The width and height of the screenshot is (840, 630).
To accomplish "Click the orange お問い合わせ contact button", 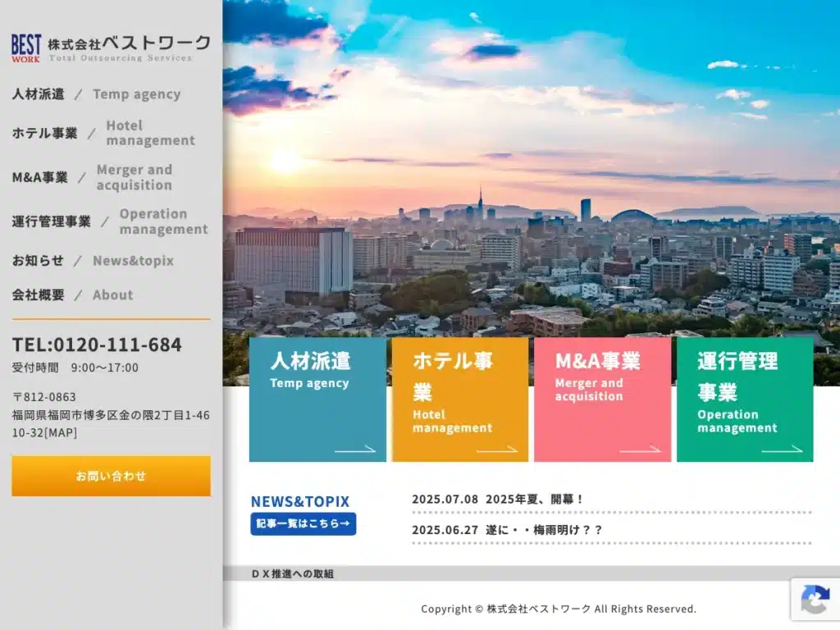I will [x=112, y=476].
